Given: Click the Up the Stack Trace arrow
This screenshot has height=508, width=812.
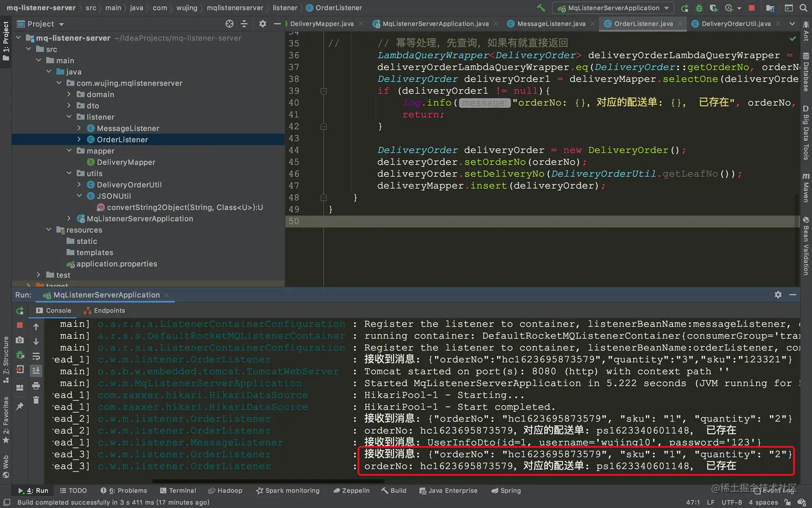Looking at the screenshot, I should [x=36, y=327].
